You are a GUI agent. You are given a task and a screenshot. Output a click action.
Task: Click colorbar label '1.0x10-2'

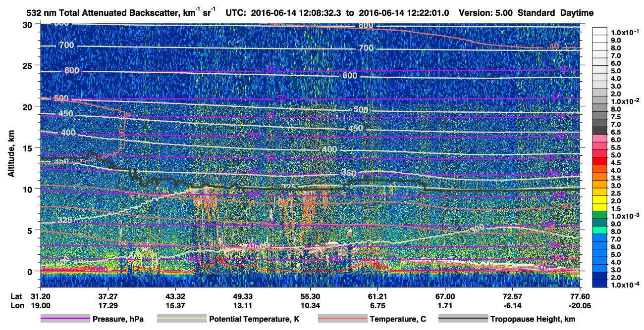625,101
